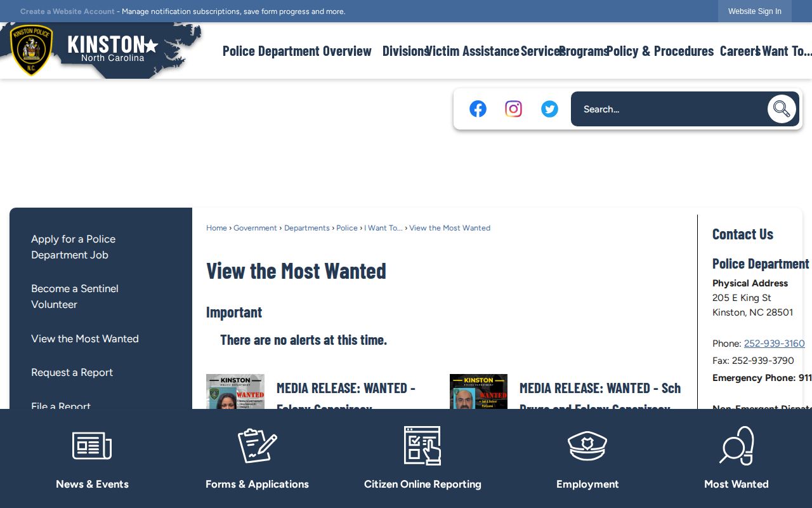Click the Kinston Police badge logo
812x508 pixels.
(31, 50)
